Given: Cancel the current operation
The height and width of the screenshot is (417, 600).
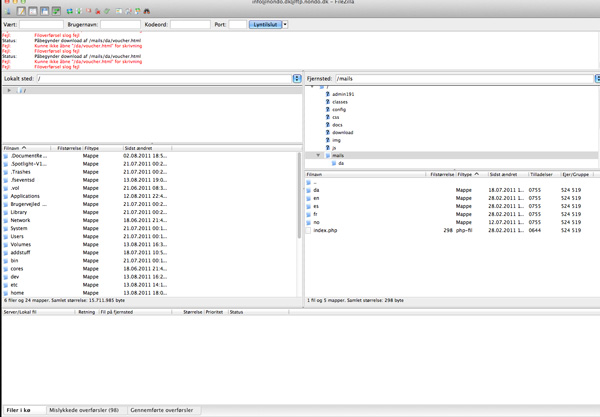Looking at the screenshot, I should pyautogui.click(x=88, y=11).
